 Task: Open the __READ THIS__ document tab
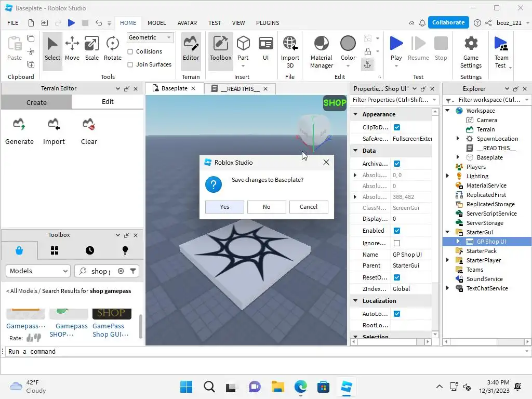click(240, 88)
